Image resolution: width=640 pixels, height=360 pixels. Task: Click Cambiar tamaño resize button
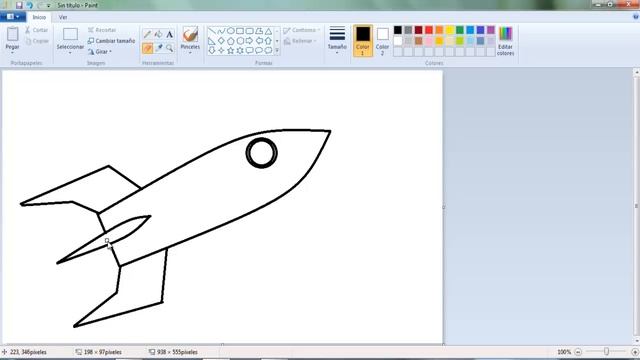(111, 41)
